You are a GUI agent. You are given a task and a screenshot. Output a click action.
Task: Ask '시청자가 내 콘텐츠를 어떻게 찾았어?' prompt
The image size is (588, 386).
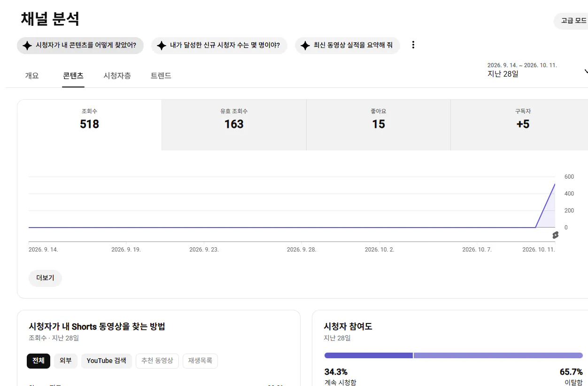(x=80, y=46)
